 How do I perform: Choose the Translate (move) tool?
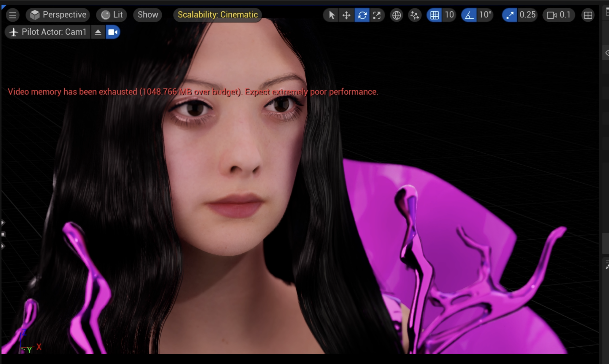[x=346, y=15]
